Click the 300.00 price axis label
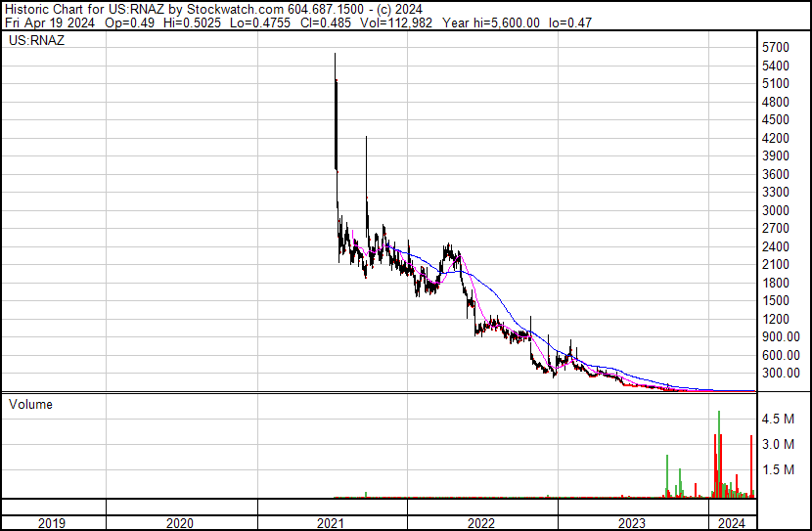Image resolution: width=812 pixels, height=531 pixels. tap(781, 373)
